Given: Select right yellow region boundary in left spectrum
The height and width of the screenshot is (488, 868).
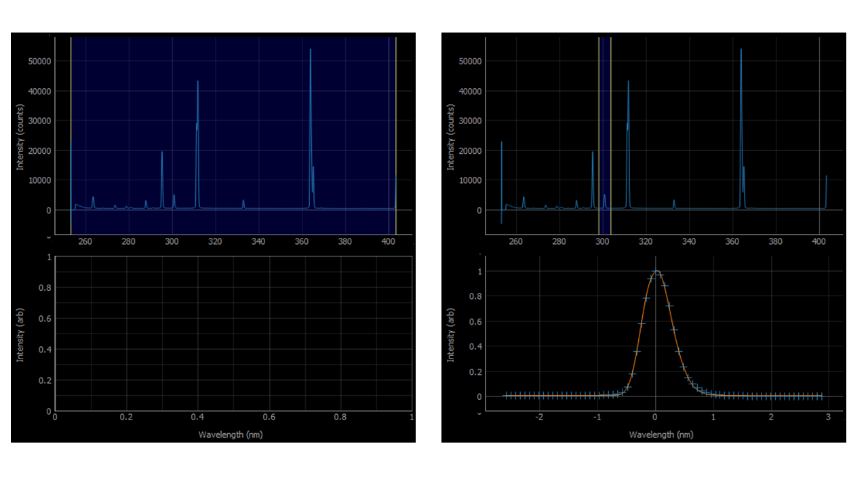Looking at the screenshot, I should tap(396, 136).
